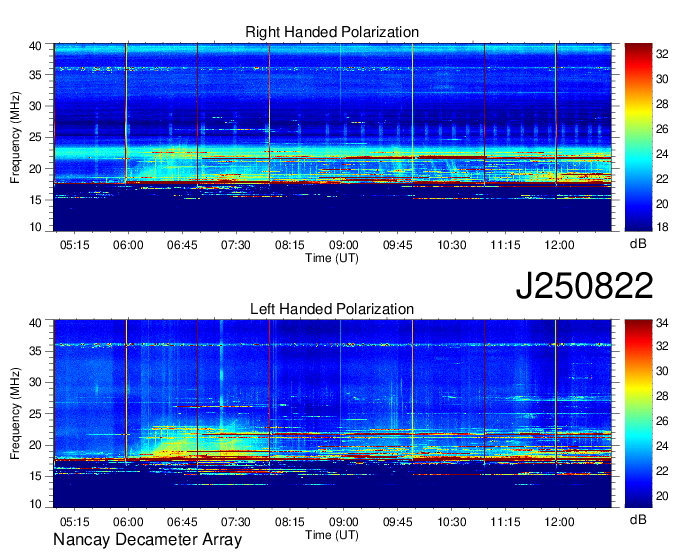Select 09:00 tick on Left Handed time axis
Viewport: 680px width, 552px height.
coord(343,522)
